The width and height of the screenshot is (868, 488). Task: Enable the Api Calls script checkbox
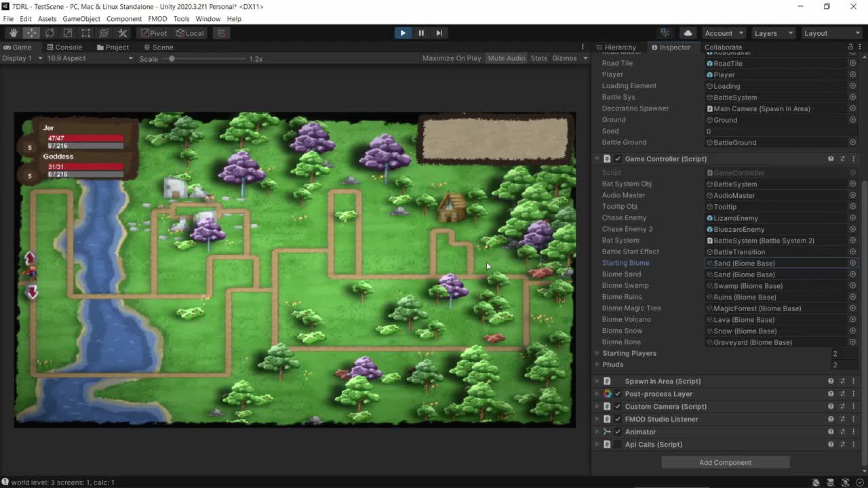pyautogui.click(x=618, y=445)
